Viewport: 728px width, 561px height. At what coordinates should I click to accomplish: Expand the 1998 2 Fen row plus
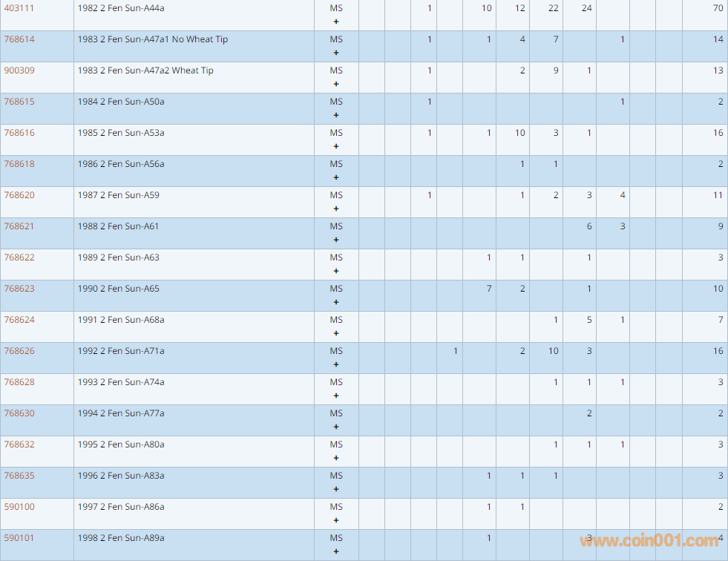[x=336, y=551]
